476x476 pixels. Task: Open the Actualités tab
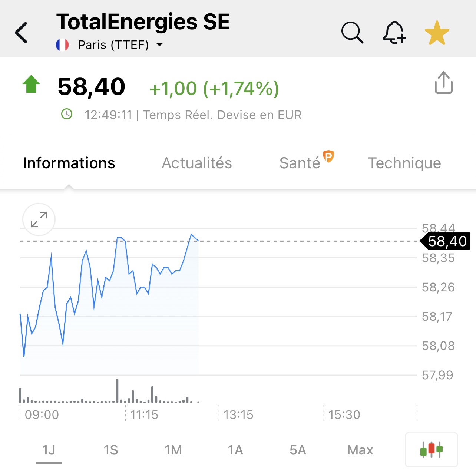pyautogui.click(x=197, y=163)
